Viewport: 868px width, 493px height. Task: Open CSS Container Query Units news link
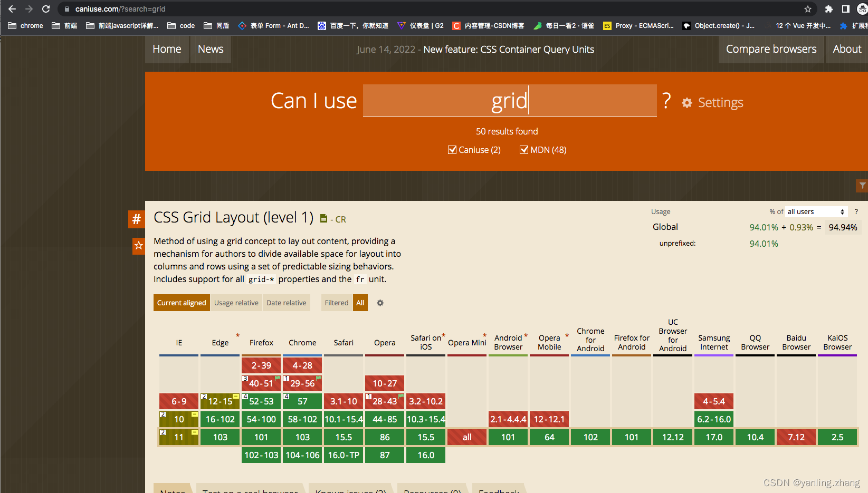[x=509, y=50]
